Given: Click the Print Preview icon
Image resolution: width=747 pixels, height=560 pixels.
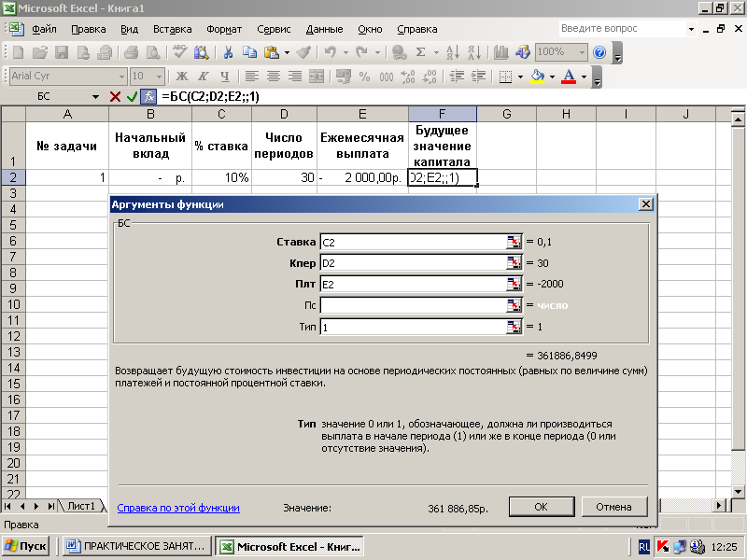Looking at the screenshot, I should pyautogui.click(x=153, y=52).
